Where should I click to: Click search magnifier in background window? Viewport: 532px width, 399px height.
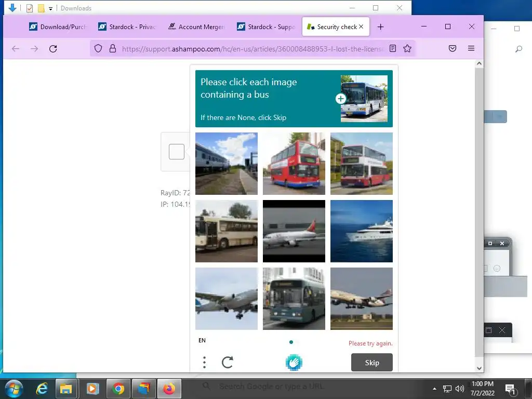click(x=518, y=49)
